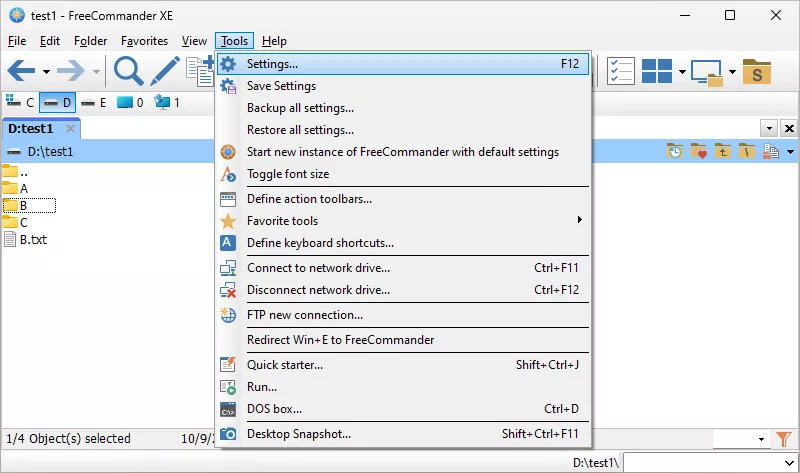Click the orange filter funnel icon

784,439
